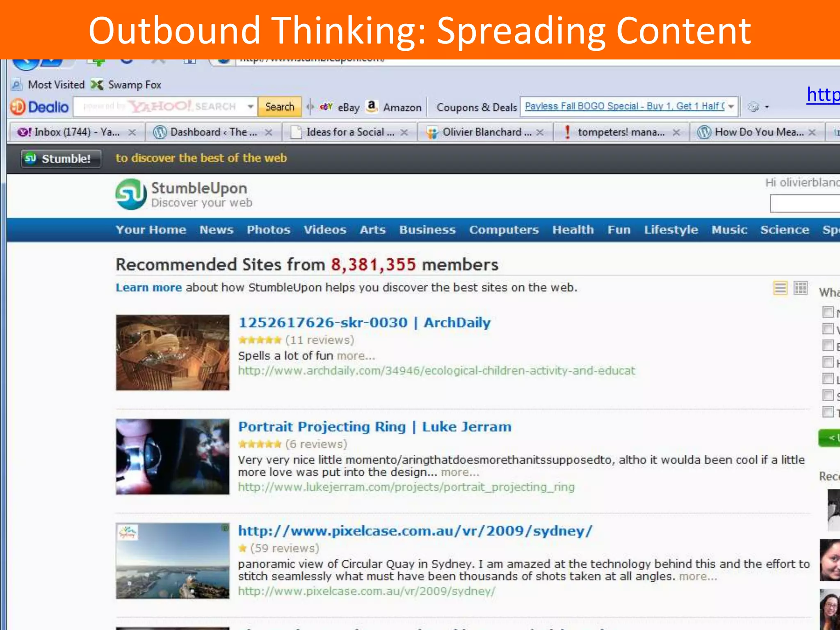Open the Most Visited bookmarks
The height and width of the screenshot is (630, 840).
pos(48,84)
